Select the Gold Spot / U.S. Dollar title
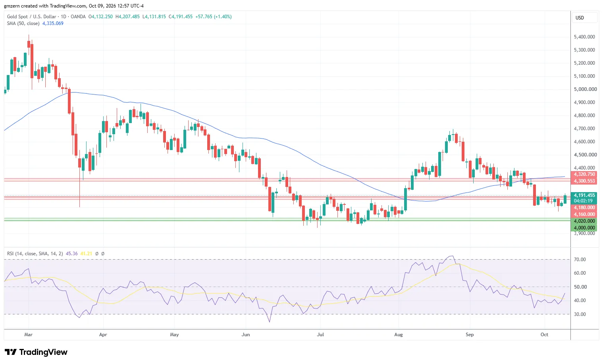Viewport: 603px width, 364px height. coord(32,17)
